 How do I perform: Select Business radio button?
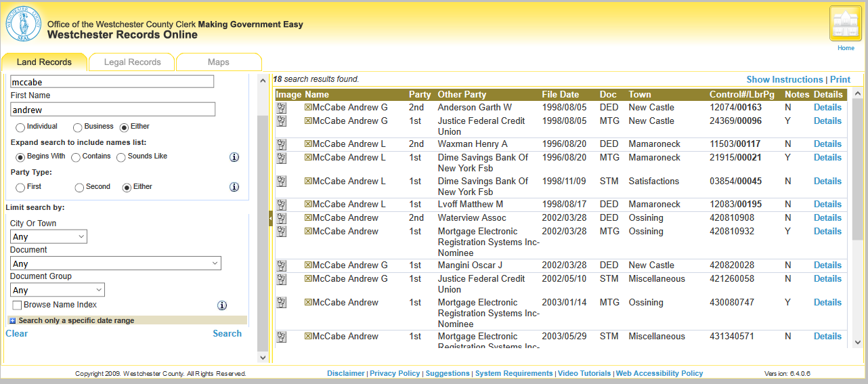(x=78, y=127)
